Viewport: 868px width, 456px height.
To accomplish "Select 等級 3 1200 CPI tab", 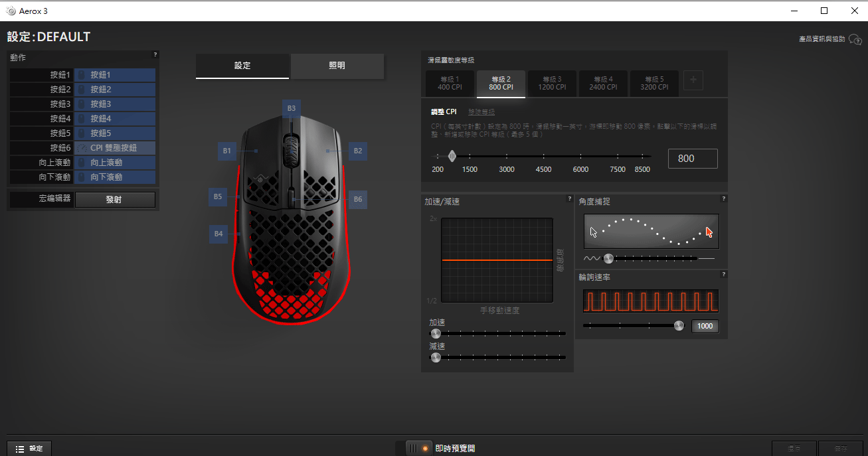I will (x=553, y=84).
